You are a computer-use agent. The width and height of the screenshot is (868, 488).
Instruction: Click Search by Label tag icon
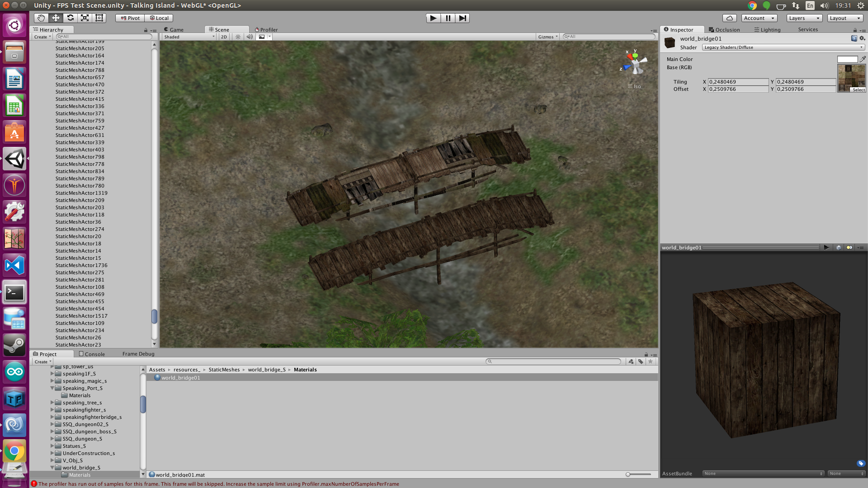pos(641,361)
